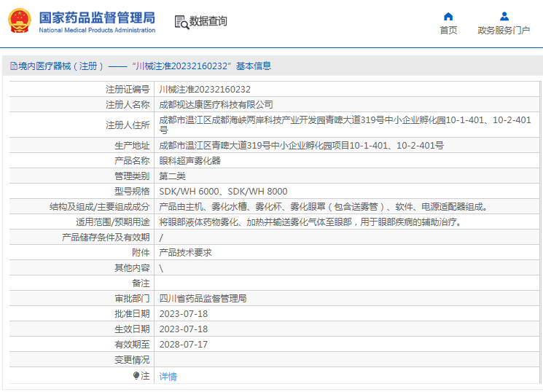This screenshot has height=392, width=543.
Task: Select the 生产地址 address value
Action: pos(301,146)
